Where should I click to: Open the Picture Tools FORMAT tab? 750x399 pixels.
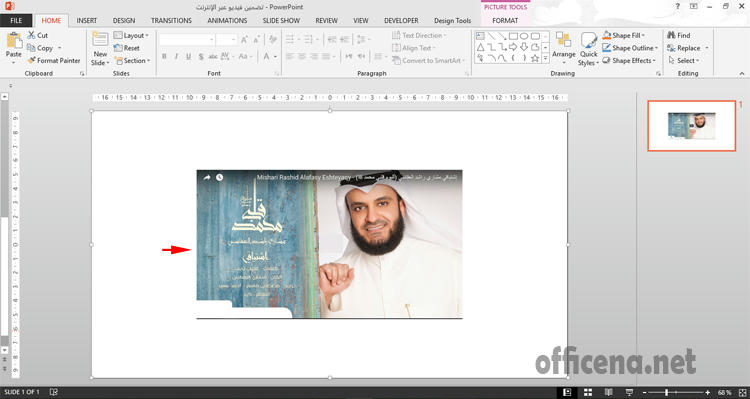pos(505,21)
